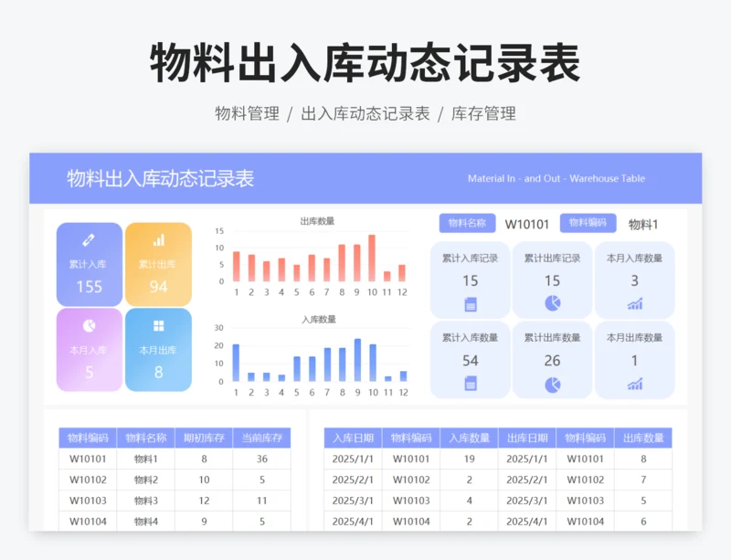Click the 入库日期 column header

click(x=353, y=436)
